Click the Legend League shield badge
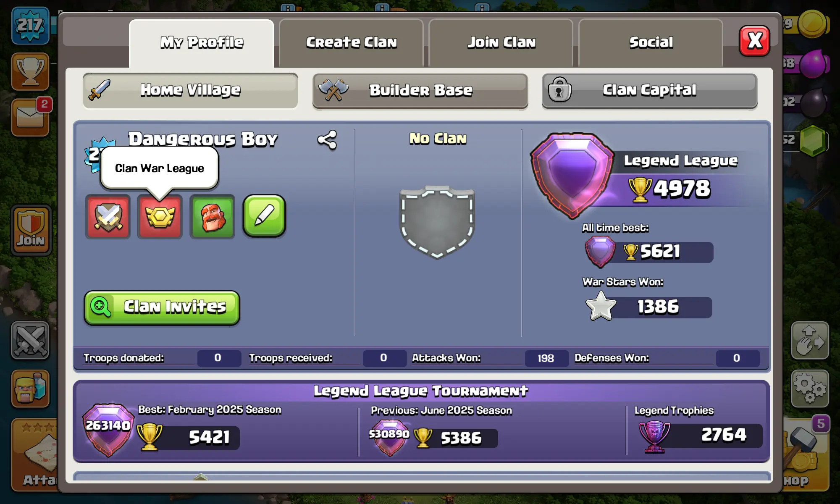Screen dimensions: 840x504 pyautogui.click(x=572, y=176)
